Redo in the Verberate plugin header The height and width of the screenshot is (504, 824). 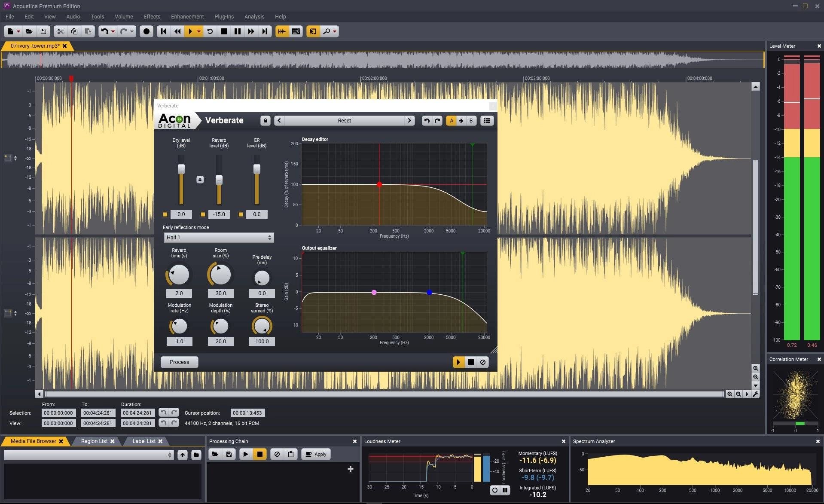tap(437, 121)
